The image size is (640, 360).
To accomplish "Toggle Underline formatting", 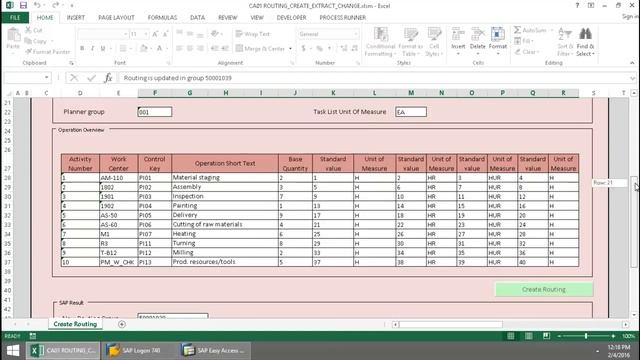I will 103,49.
